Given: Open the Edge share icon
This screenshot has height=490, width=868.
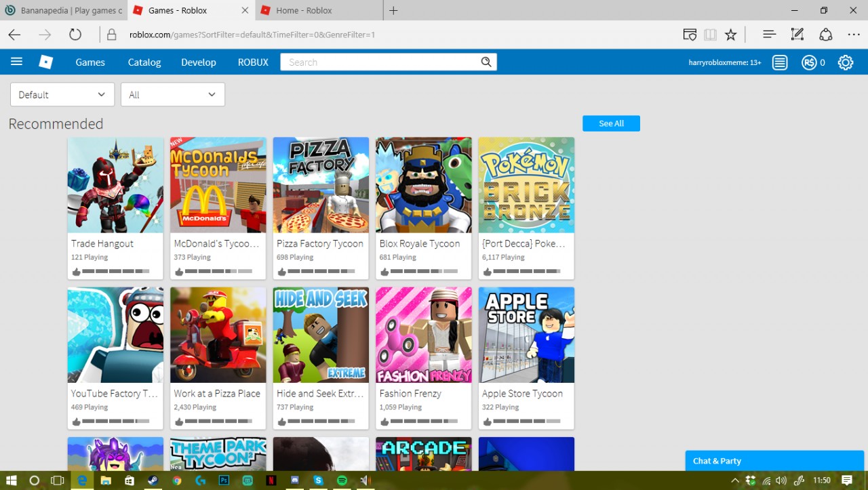Looking at the screenshot, I should click(826, 35).
